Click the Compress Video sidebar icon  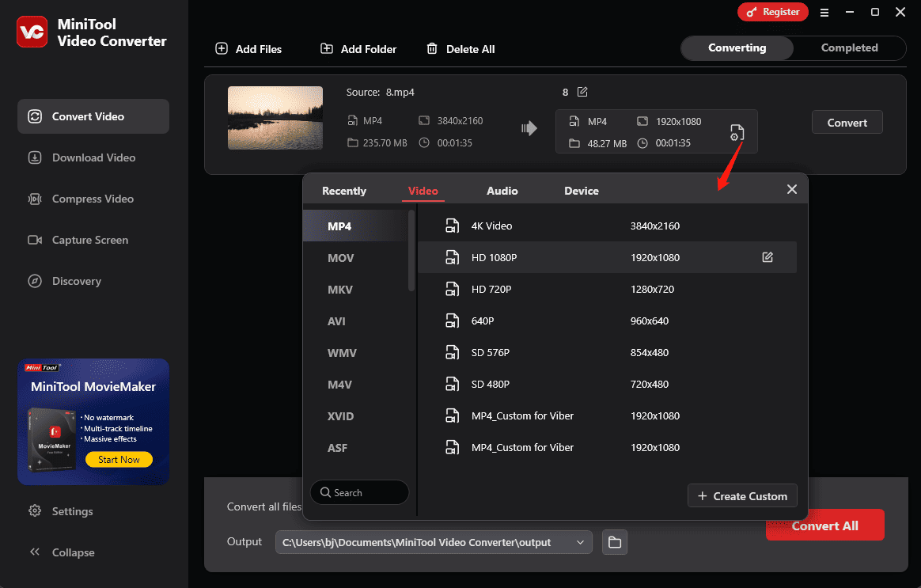coord(35,199)
